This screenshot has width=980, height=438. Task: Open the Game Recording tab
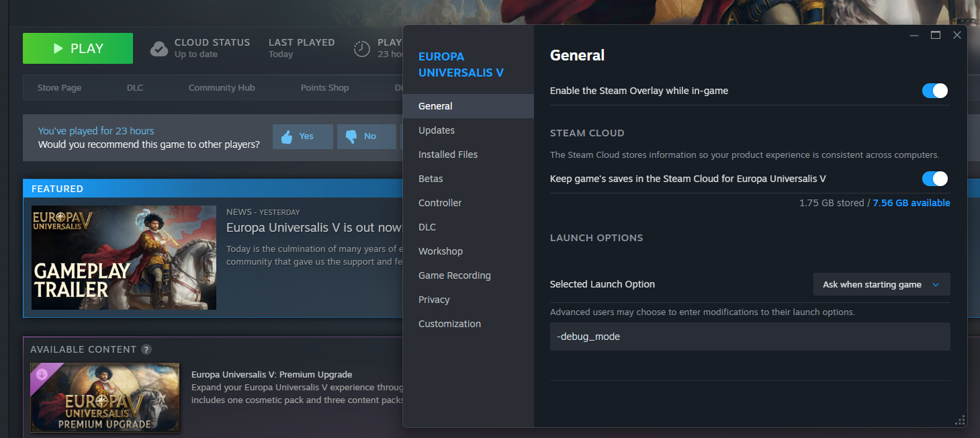click(x=468, y=275)
